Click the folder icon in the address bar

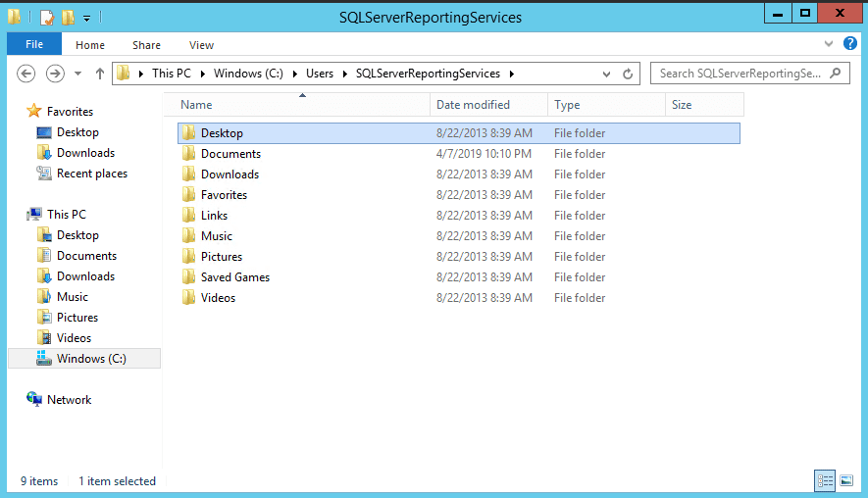[x=124, y=74]
